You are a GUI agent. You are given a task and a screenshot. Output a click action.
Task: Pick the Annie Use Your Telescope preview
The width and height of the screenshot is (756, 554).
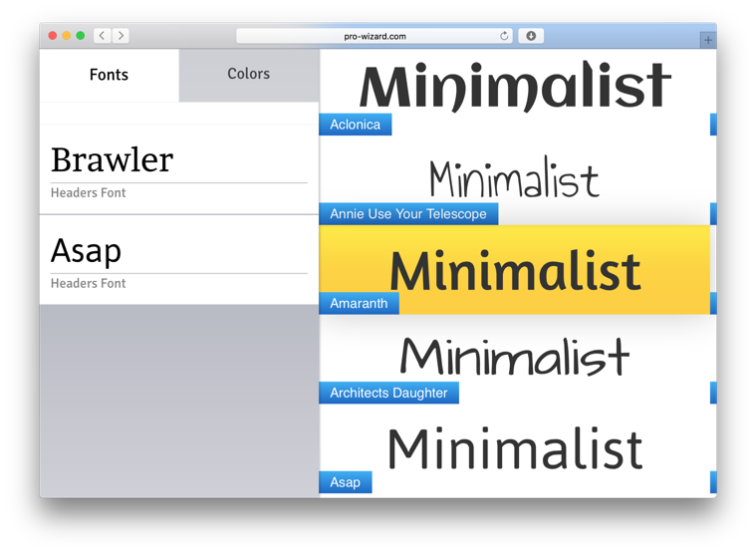click(x=517, y=180)
